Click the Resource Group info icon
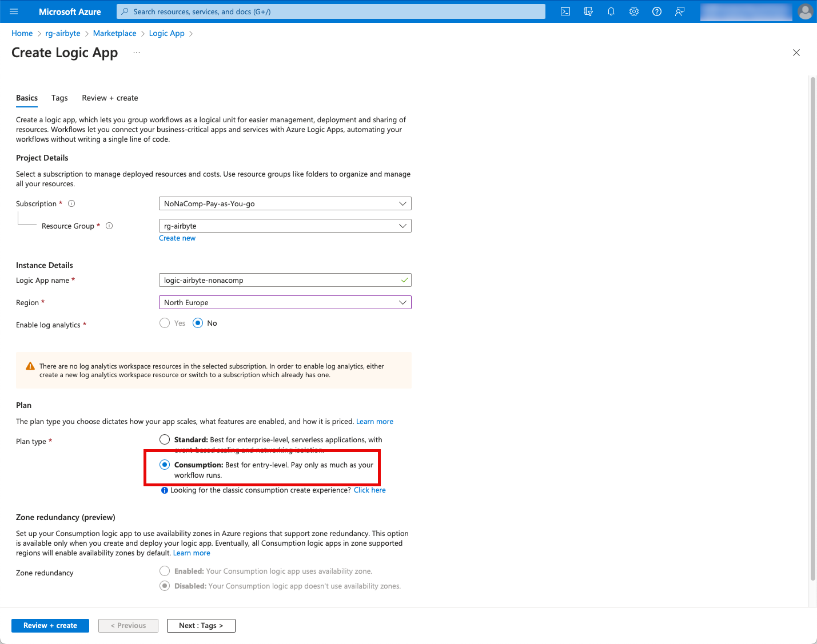The height and width of the screenshot is (644, 817). tap(109, 226)
